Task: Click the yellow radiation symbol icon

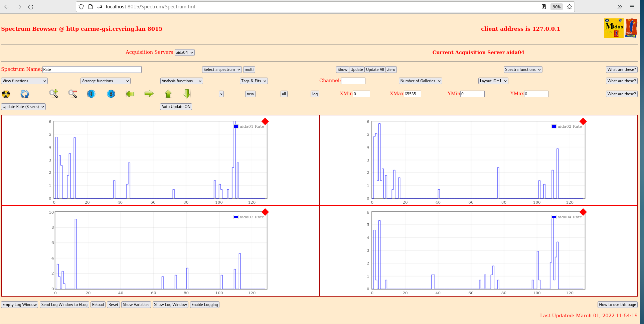Action: [6, 94]
